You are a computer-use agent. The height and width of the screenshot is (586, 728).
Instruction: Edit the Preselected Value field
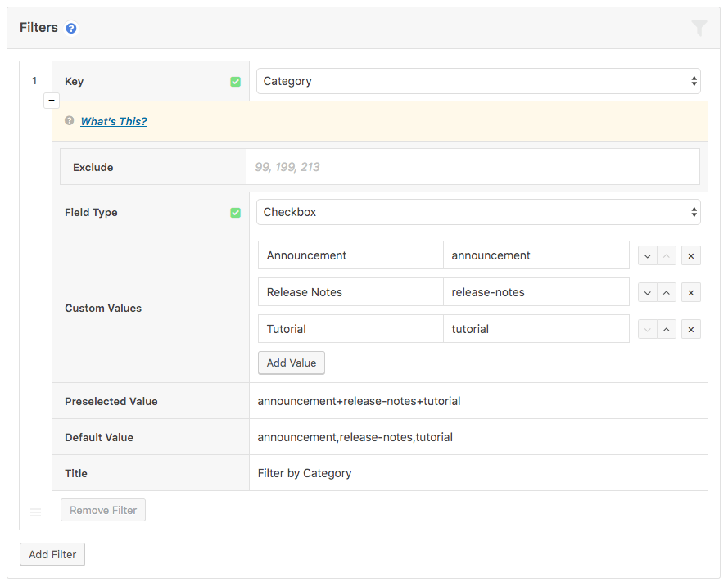[478, 401]
